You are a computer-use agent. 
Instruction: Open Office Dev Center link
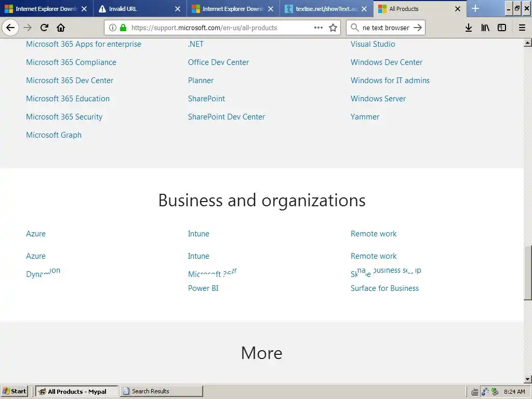pyautogui.click(x=219, y=62)
